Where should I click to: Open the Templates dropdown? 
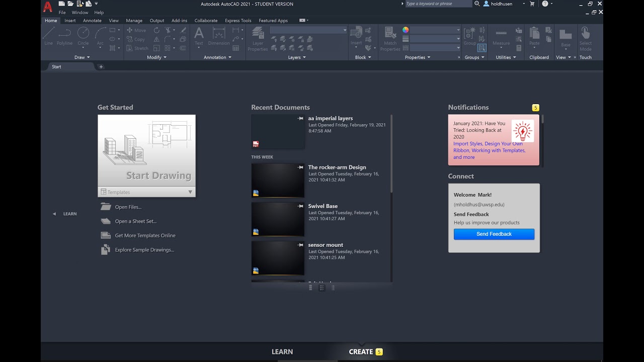pyautogui.click(x=146, y=192)
